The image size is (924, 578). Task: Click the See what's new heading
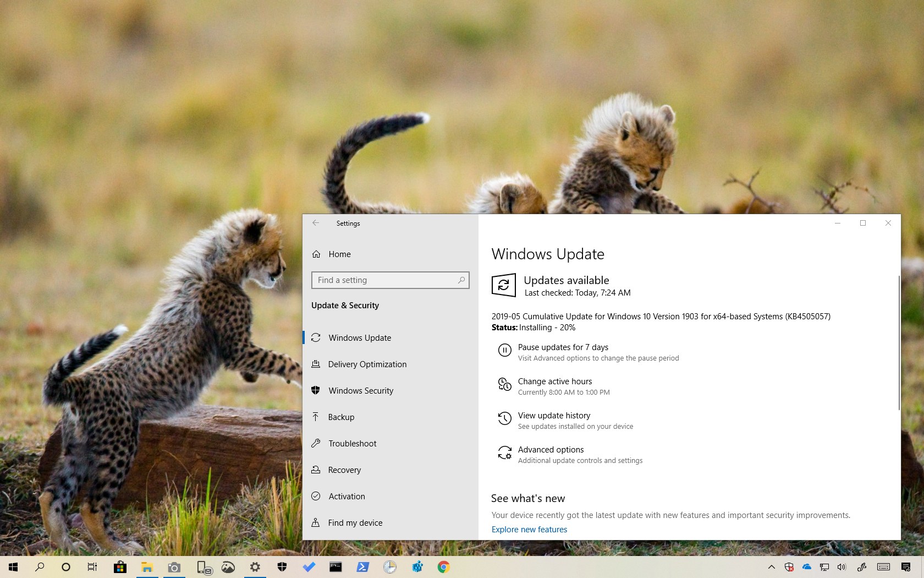tap(528, 498)
